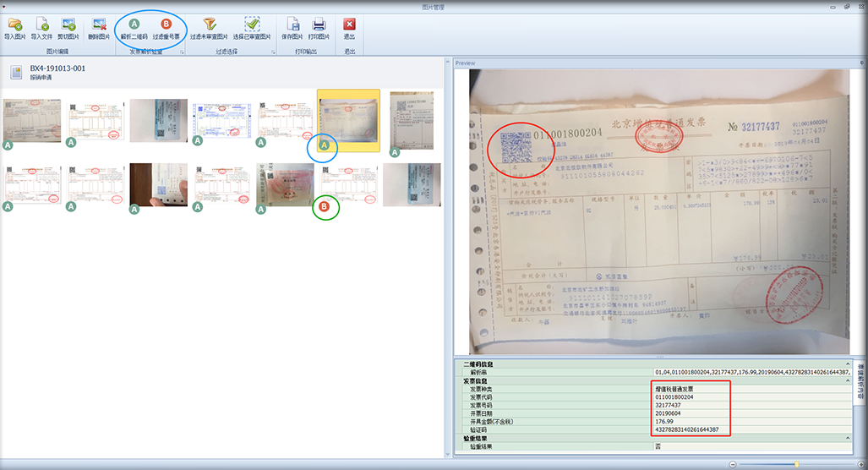Click the 开具金额 value 176.99

pos(664,421)
